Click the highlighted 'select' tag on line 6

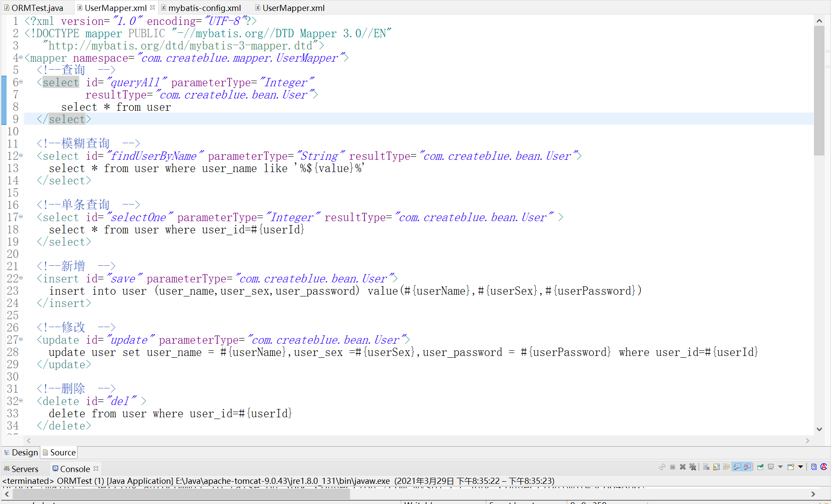click(x=60, y=82)
